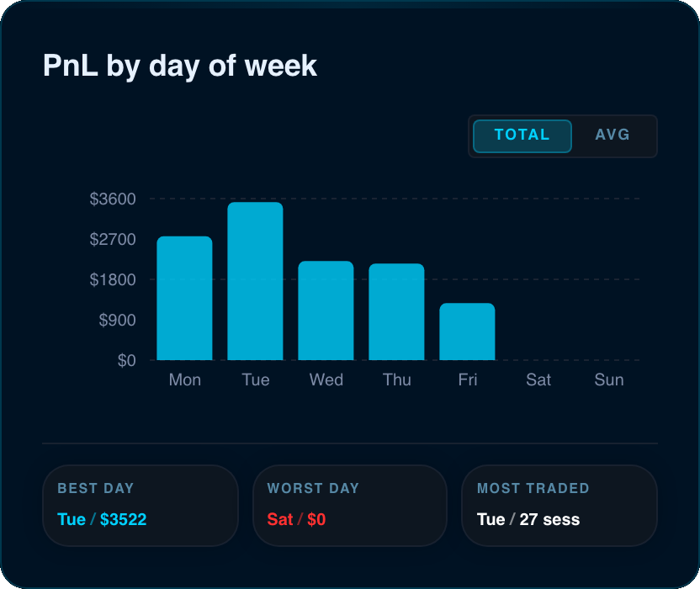This screenshot has height=589, width=700.
Task: Open the WORST DAY stat card
Action: 350,506
